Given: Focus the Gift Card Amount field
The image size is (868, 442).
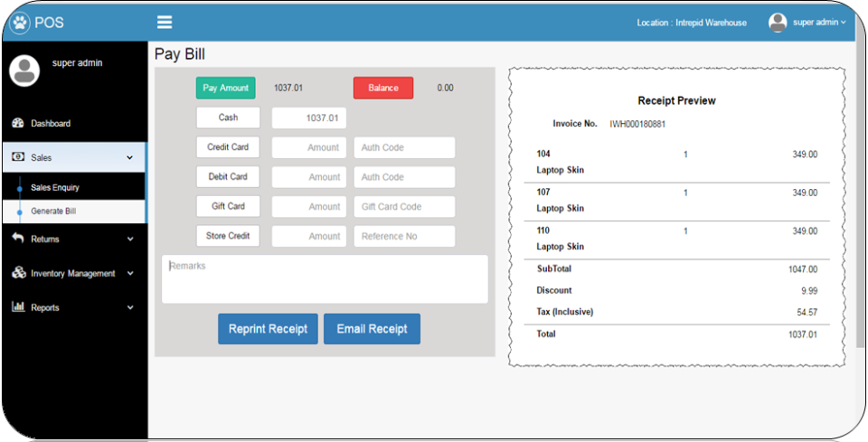Looking at the screenshot, I should tap(309, 206).
